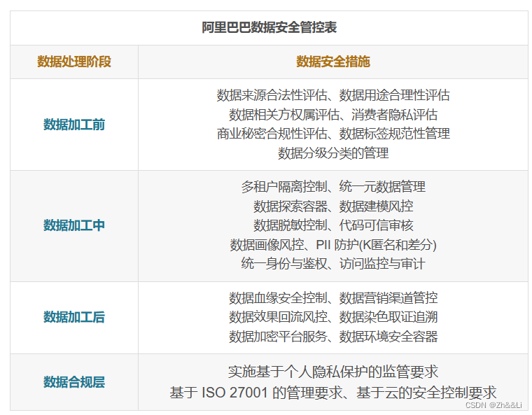532x415 pixels.
Task: Click the line 数据脱敏控制、代码可信审核
Action: (333, 225)
